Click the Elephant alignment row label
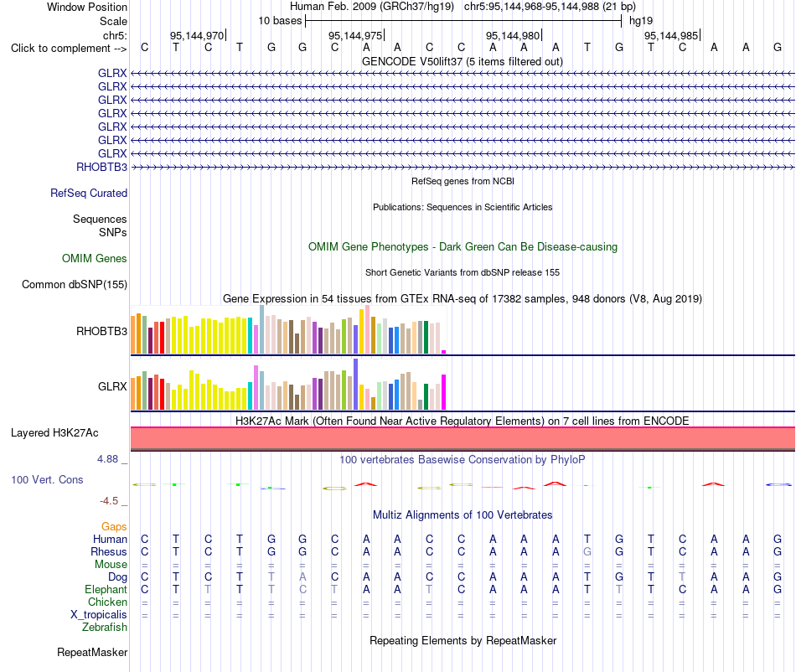 pyautogui.click(x=106, y=589)
